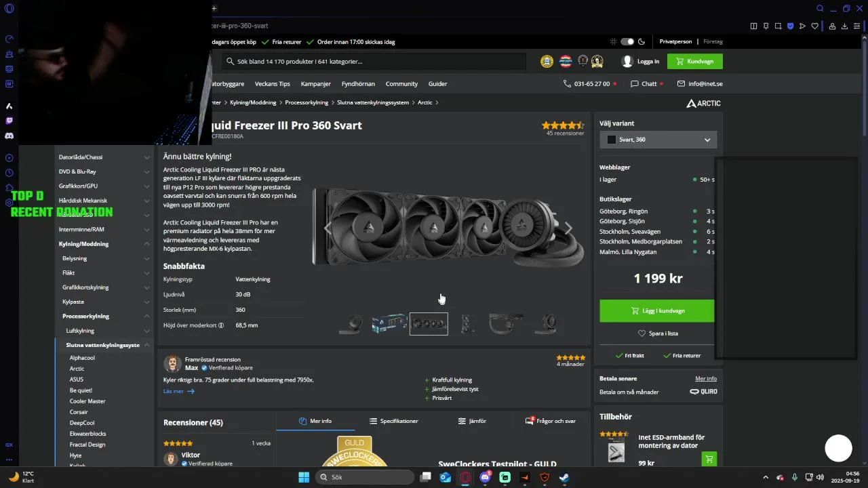The width and height of the screenshot is (868, 488).
Task: Open Fyndhörnan menu
Action: click(358, 84)
